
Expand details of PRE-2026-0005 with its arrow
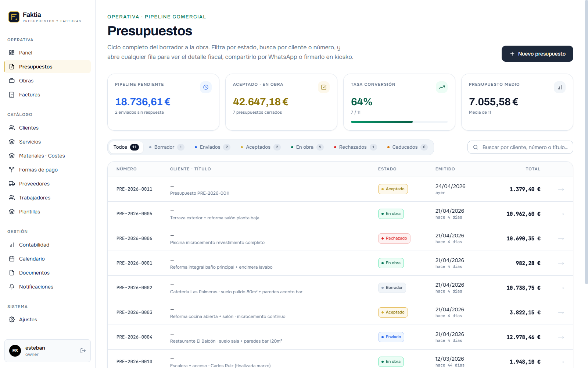[561, 214]
